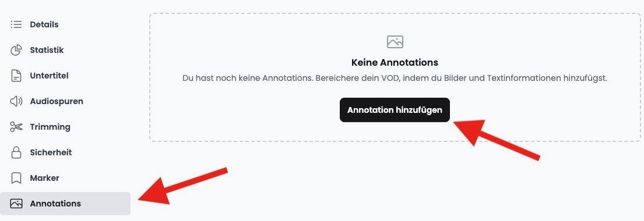The image size is (644, 221).
Task: Click the pie chart icon for Statistik
Action: tap(16, 51)
